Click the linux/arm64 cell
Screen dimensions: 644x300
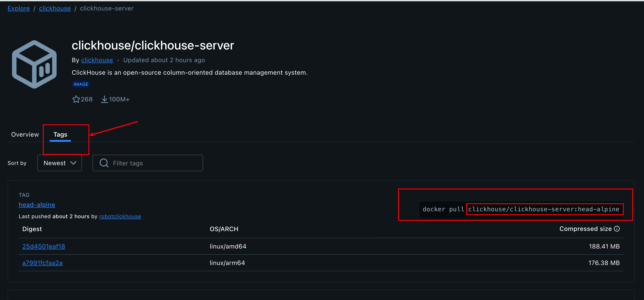click(x=227, y=263)
